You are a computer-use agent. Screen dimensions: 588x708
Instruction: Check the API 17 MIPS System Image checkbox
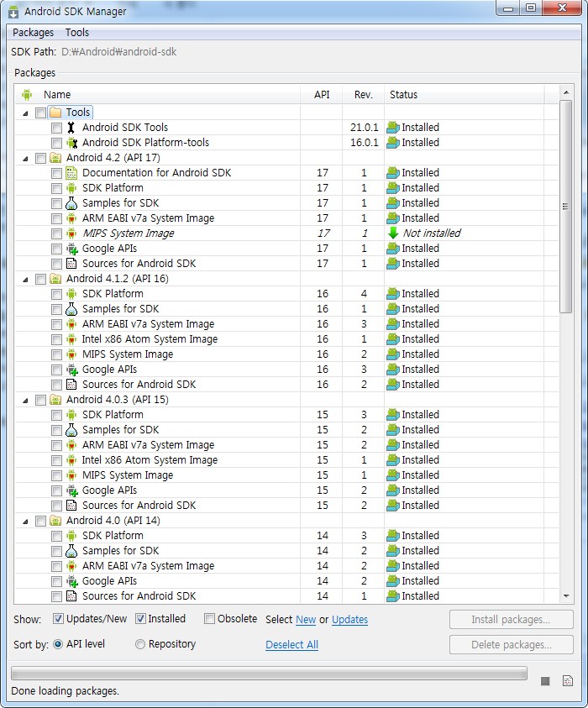tap(56, 233)
